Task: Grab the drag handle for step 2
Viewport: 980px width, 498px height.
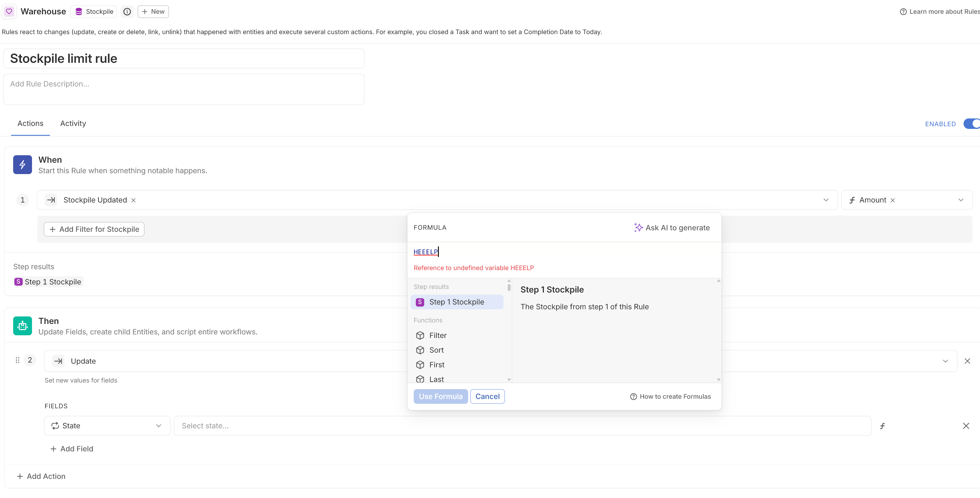Action: [17, 360]
